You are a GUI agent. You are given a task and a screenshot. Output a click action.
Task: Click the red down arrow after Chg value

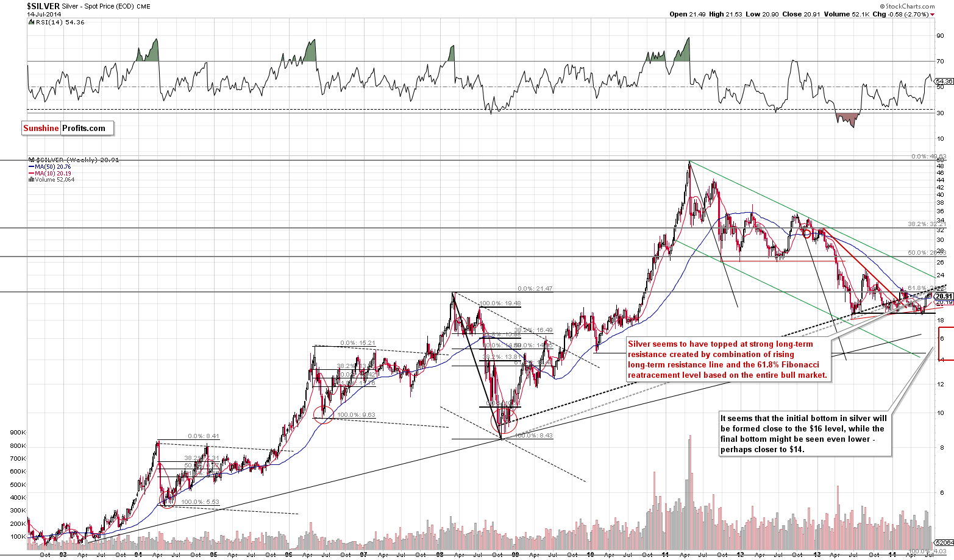[933, 14]
